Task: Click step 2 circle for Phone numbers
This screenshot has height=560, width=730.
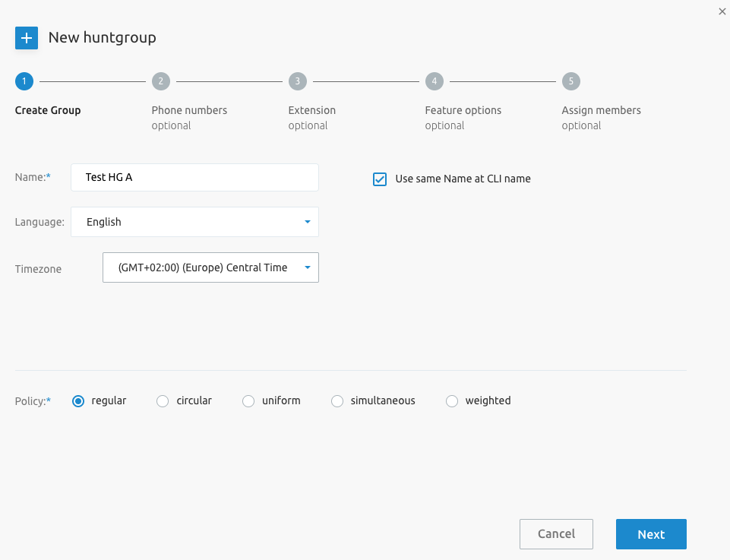Action: pos(161,81)
